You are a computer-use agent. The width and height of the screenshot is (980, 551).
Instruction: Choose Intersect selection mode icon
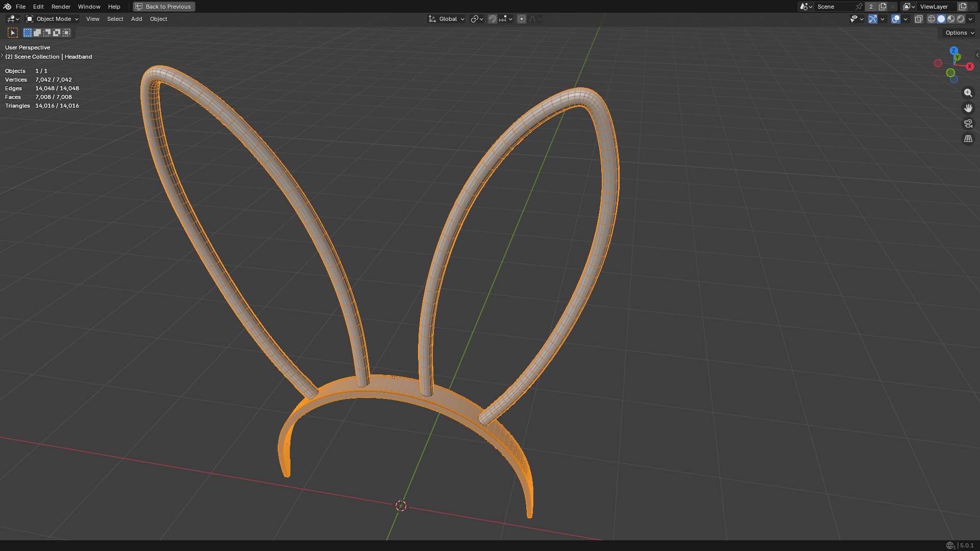point(66,33)
